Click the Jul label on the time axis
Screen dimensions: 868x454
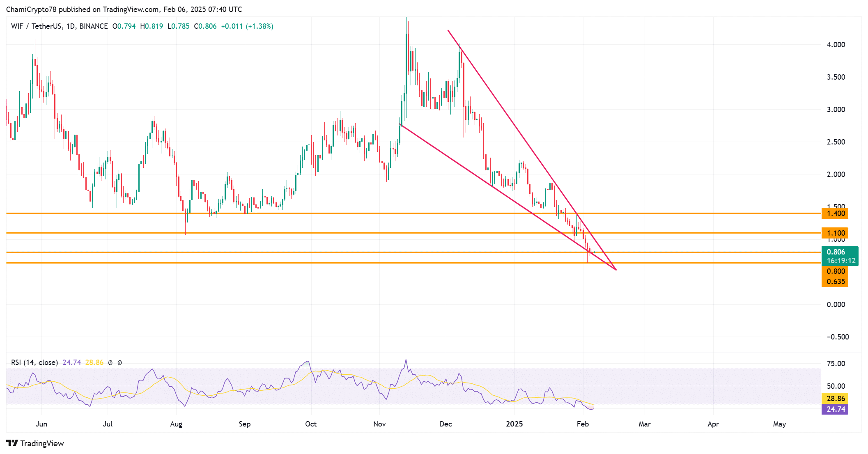(x=108, y=424)
